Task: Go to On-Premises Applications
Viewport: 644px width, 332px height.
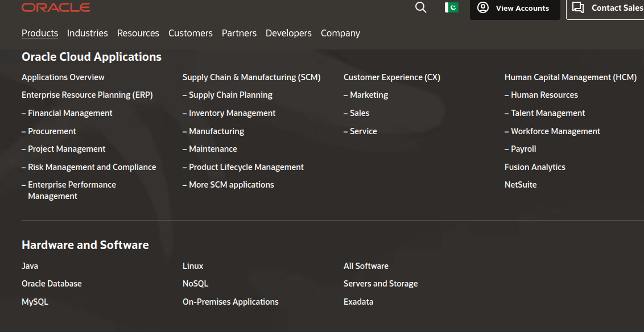Action: [230, 302]
